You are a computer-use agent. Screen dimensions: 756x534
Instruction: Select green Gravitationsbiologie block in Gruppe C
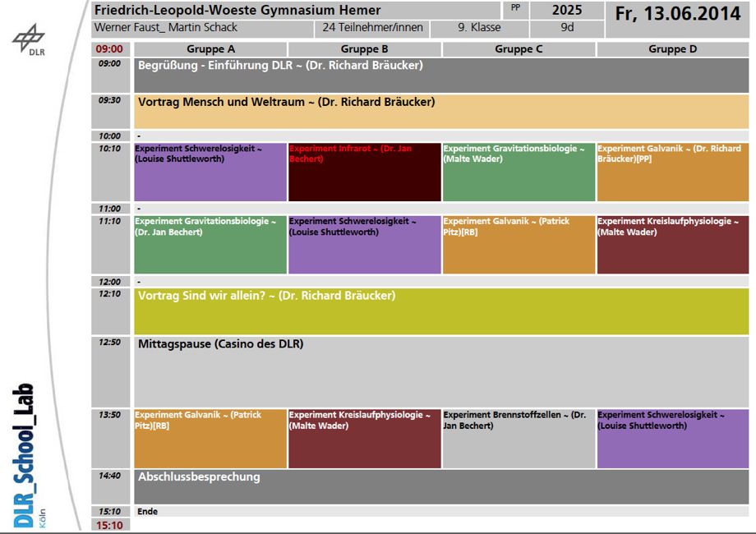tap(519, 172)
